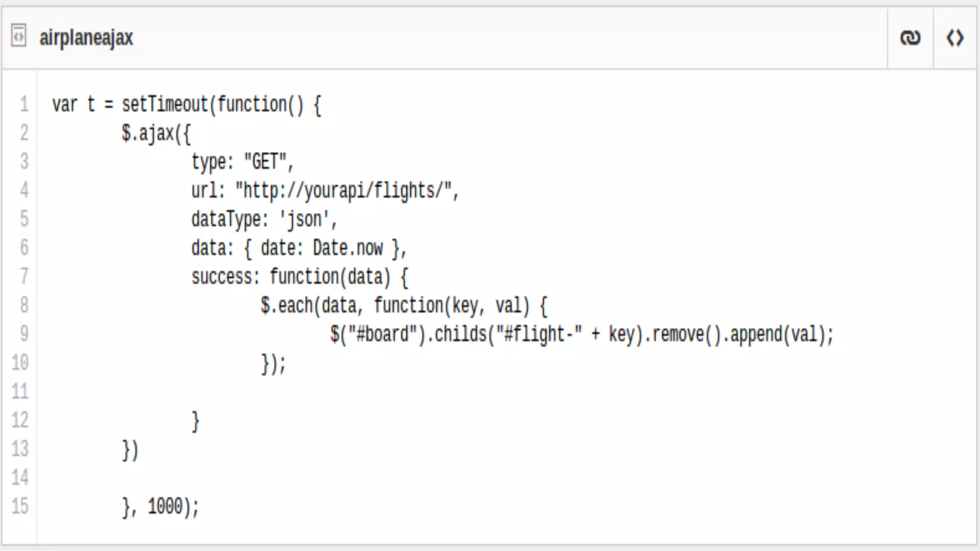Click line number 7 in gutter
Image resolution: width=980 pixels, height=551 pixels.
24,276
